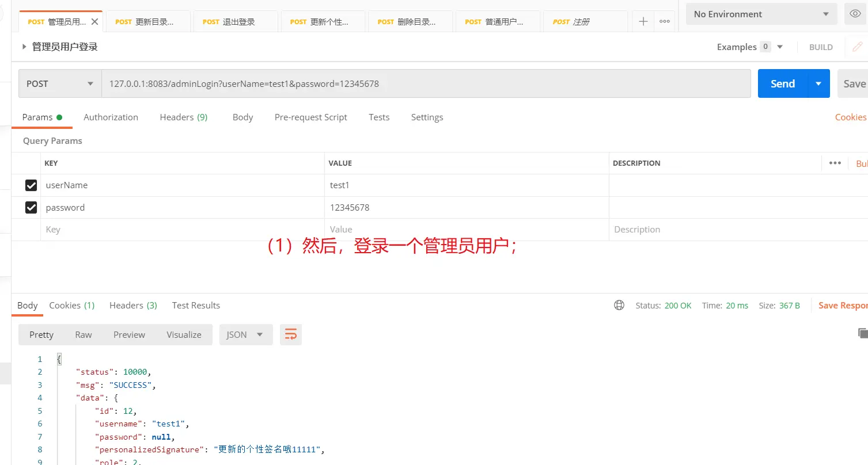This screenshot has width=868, height=465.
Task: Click the network globe icon beside Status
Action: pyautogui.click(x=619, y=306)
